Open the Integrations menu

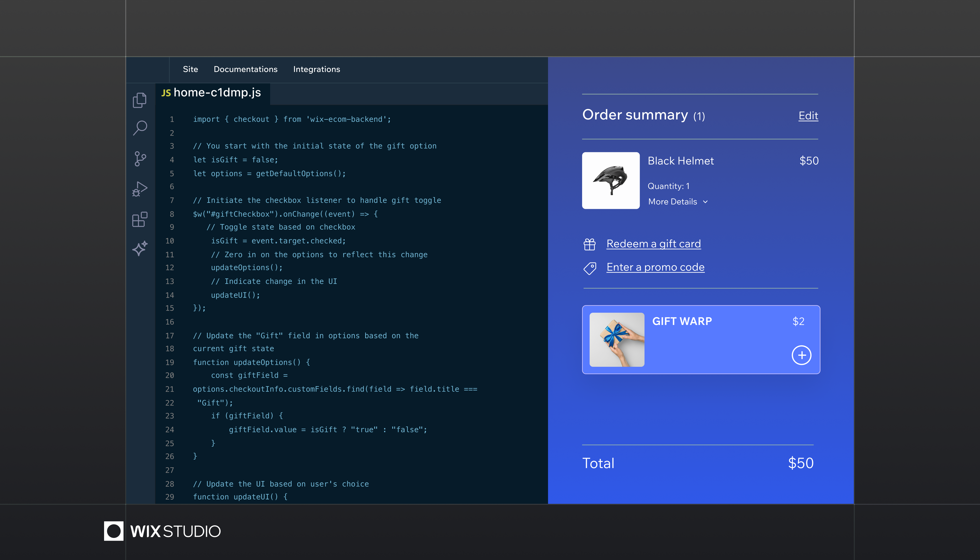(x=317, y=69)
